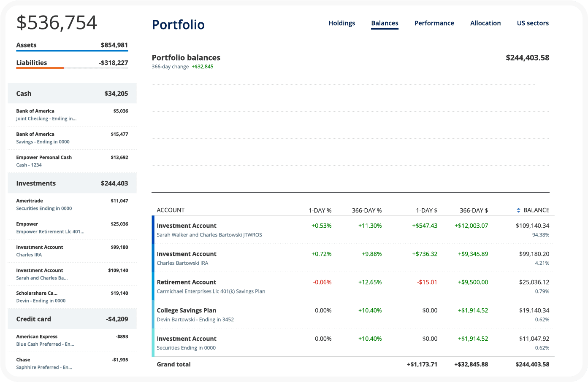Click the $109,140.34 balance cell
The height and width of the screenshot is (382, 588).
[532, 226]
